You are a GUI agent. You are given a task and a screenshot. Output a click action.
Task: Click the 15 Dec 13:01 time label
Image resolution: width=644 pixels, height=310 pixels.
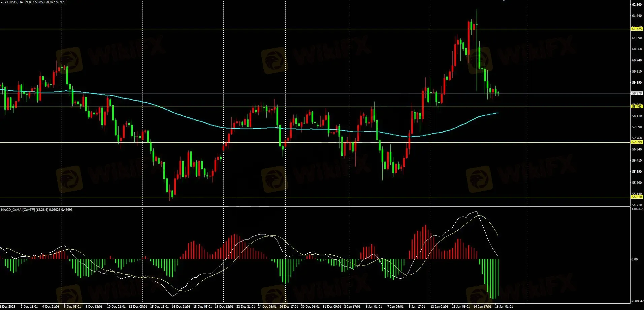pyautogui.click(x=159, y=307)
